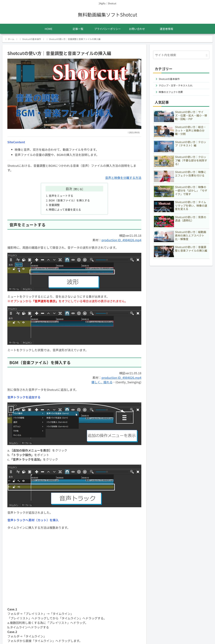Image resolution: width=215 pixels, height=644 pixels.
Task: Toggle snap magnet in 波形 timeline screenshot
Action: (67, 260)
